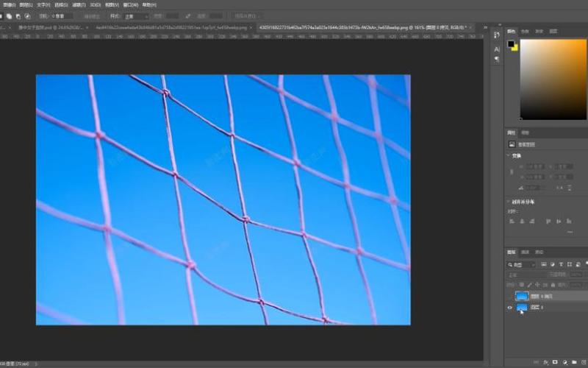Image resolution: width=588 pixels, height=368 pixels.
Task: Select the top copy layer thumbnail
Action: (x=522, y=297)
